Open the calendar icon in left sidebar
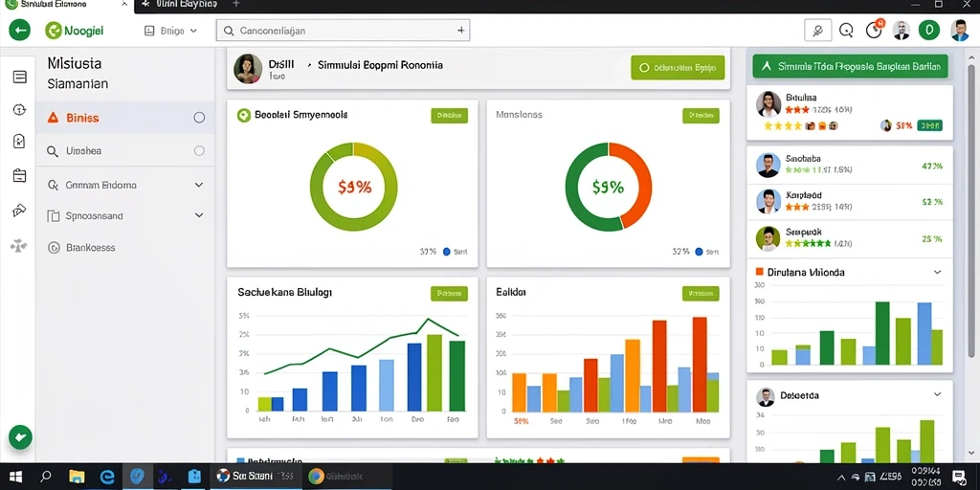 [19, 176]
